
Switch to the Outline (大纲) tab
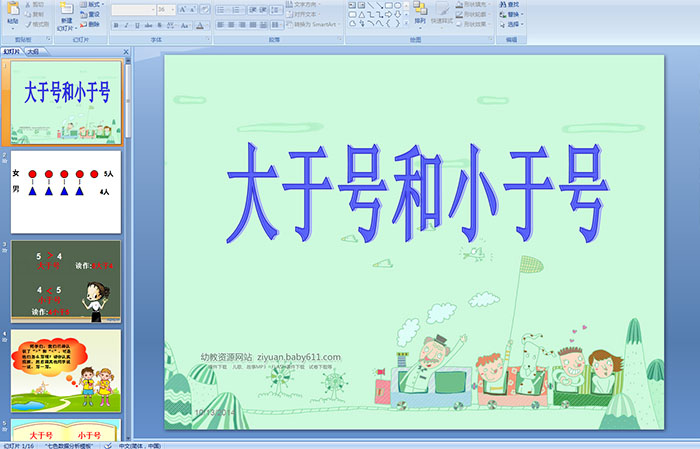(33, 51)
